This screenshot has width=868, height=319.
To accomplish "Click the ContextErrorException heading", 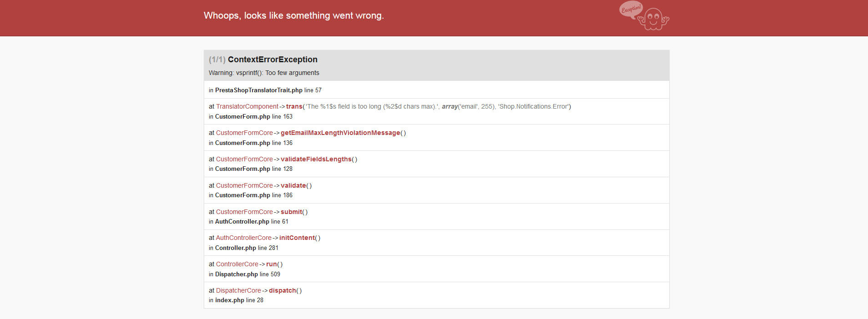I will [x=273, y=60].
